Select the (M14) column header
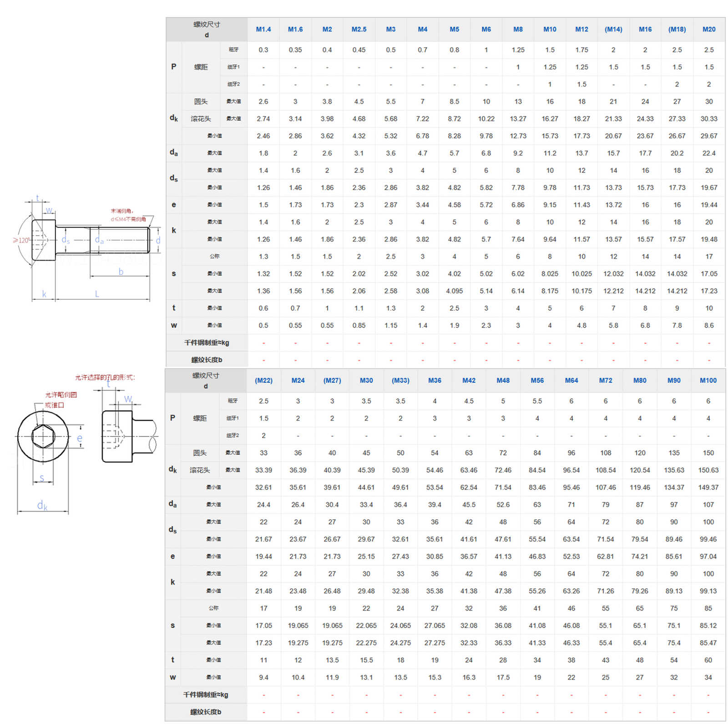The image size is (728, 728). point(613,29)
